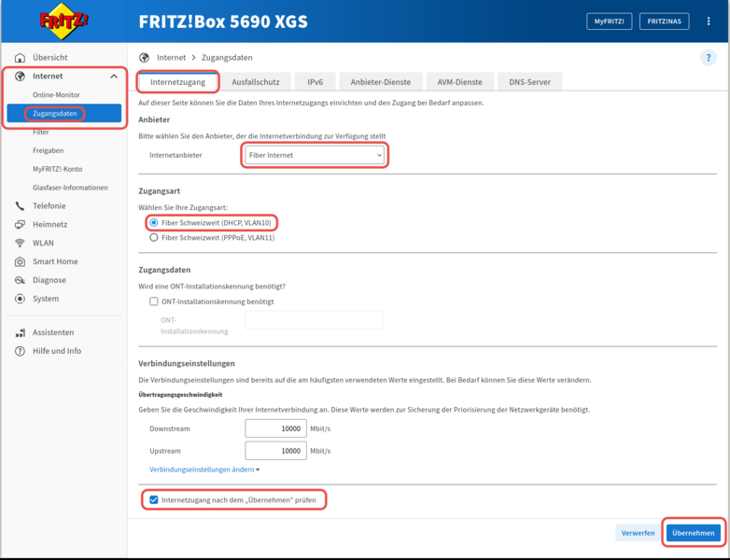Viewport: 730px width, 560px height.
Task: Select Fiber Schweizweit PPPoE VLAN11 radio
Action: [x=154, y=238]
